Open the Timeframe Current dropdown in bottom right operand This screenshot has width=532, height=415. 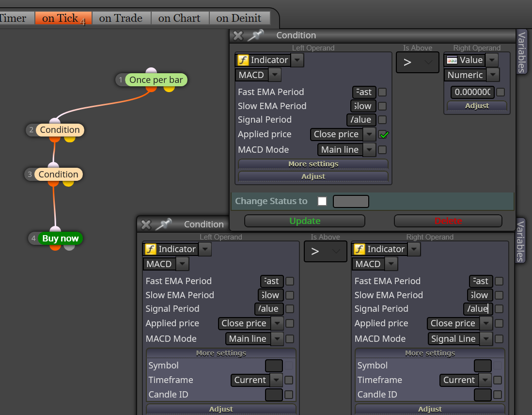tap(485, 380)
